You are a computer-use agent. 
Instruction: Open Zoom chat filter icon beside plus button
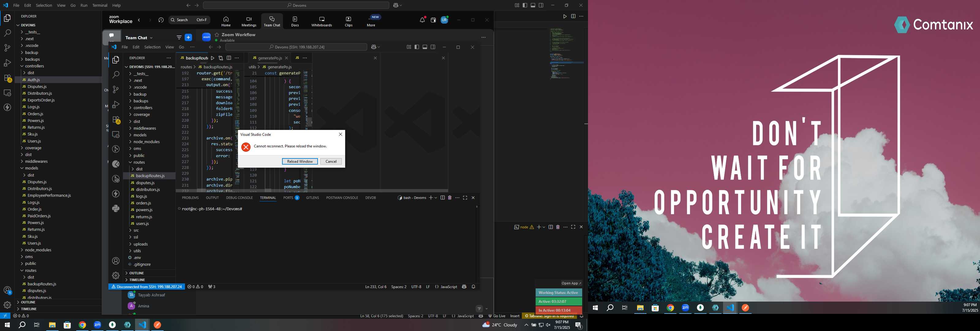click(179, 37)
